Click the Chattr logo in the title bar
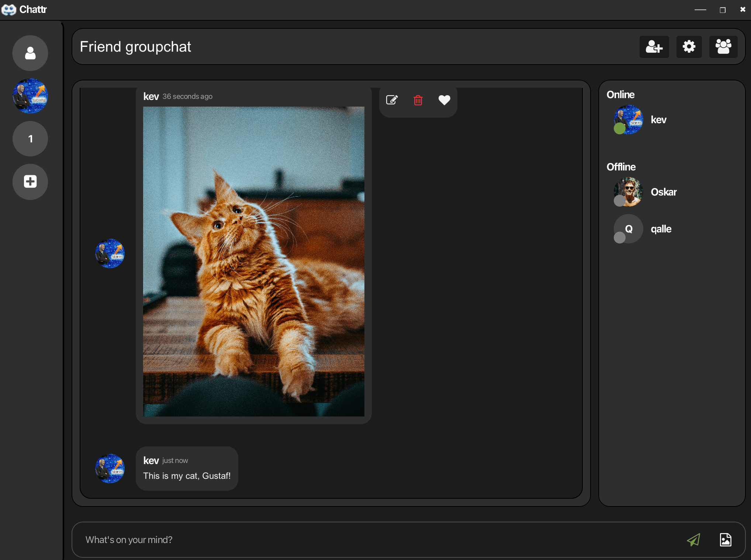This screenshot has width=751, height=560. [9, 9]
